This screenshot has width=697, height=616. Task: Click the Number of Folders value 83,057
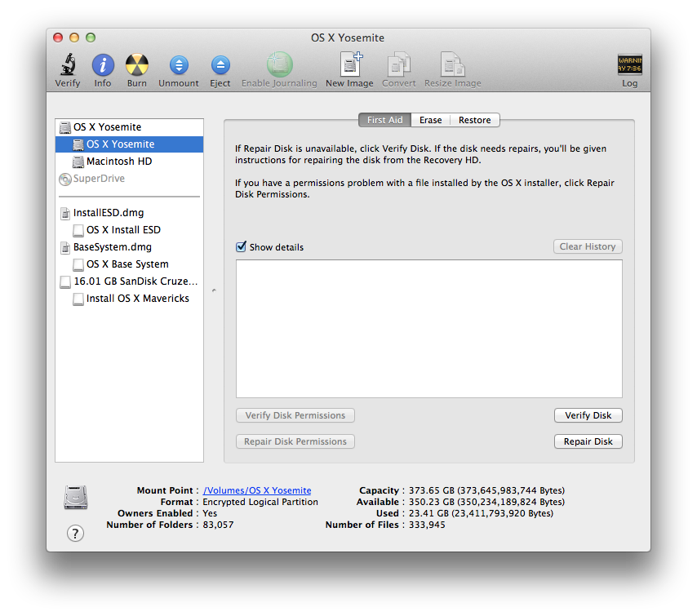point(218,525)
